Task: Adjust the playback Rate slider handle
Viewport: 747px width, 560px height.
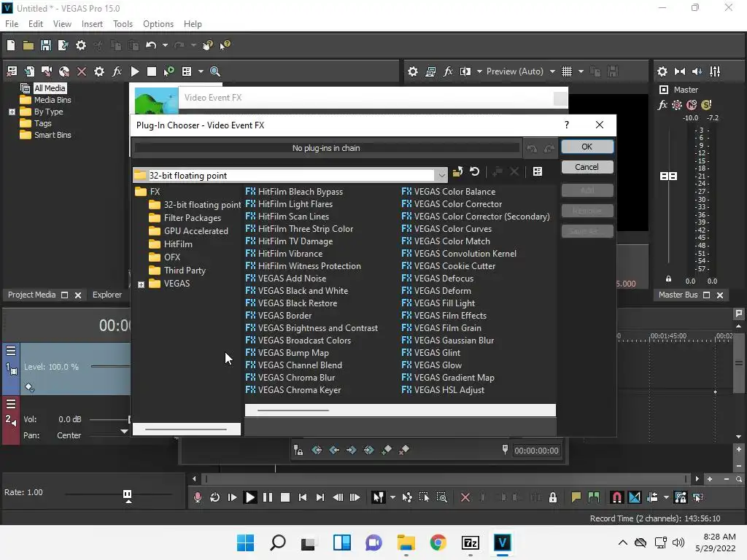Action: (127, 495)
